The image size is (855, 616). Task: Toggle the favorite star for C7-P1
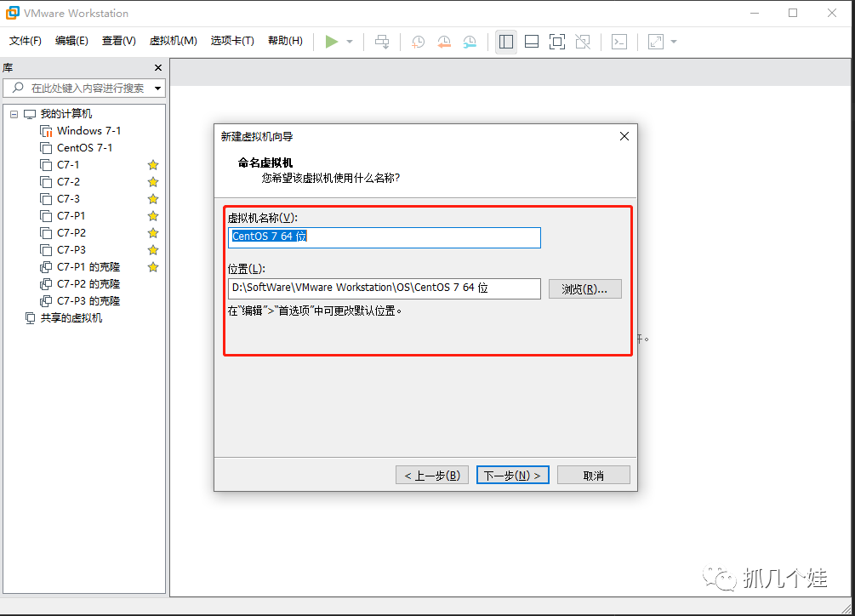153,216
